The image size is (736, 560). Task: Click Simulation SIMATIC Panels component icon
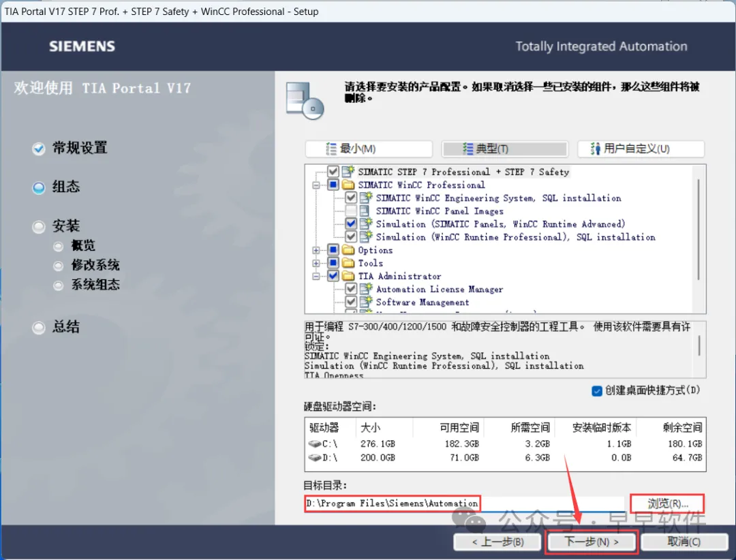366,223
